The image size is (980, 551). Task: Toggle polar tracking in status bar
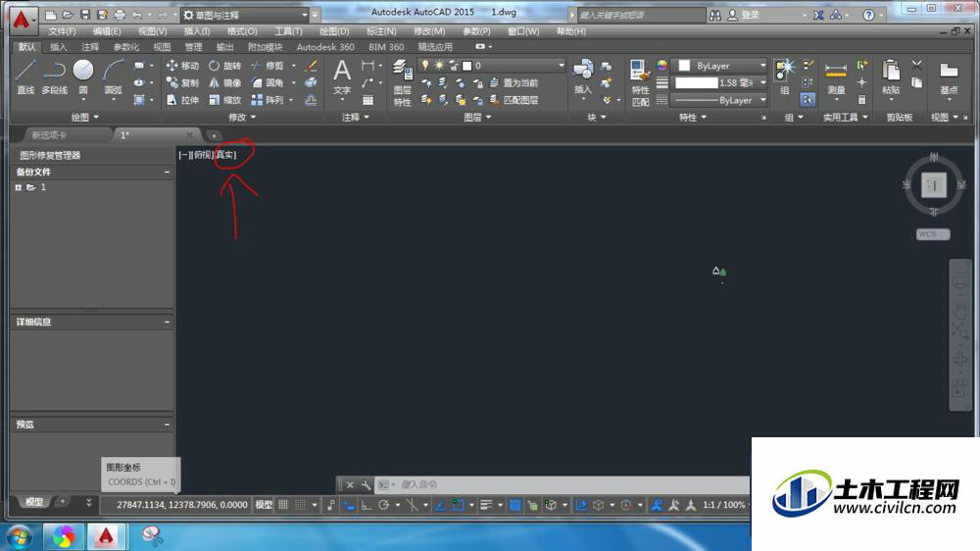tap(384, 505)
